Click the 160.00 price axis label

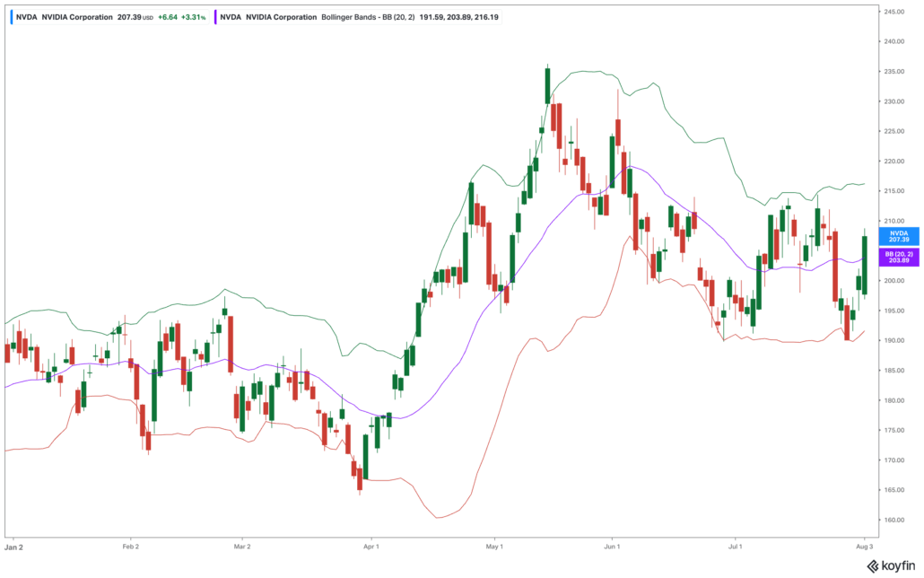pyautogui.click(x=893, y=521)
